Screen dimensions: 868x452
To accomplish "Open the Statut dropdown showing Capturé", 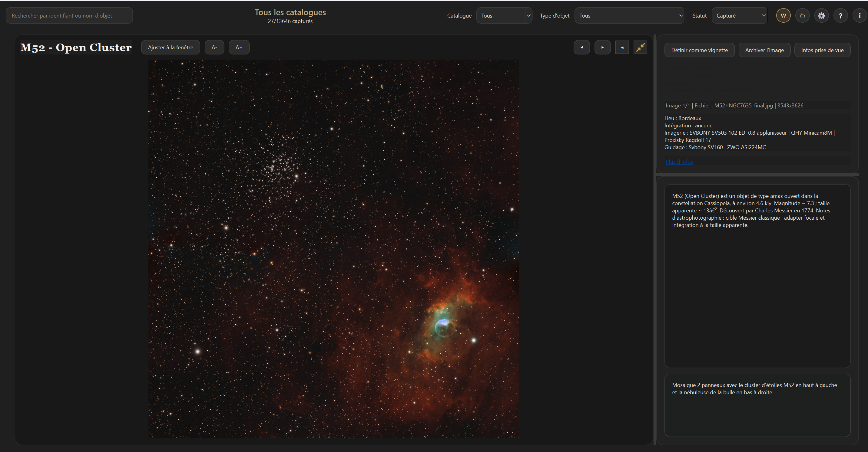I will coord(739,15).
